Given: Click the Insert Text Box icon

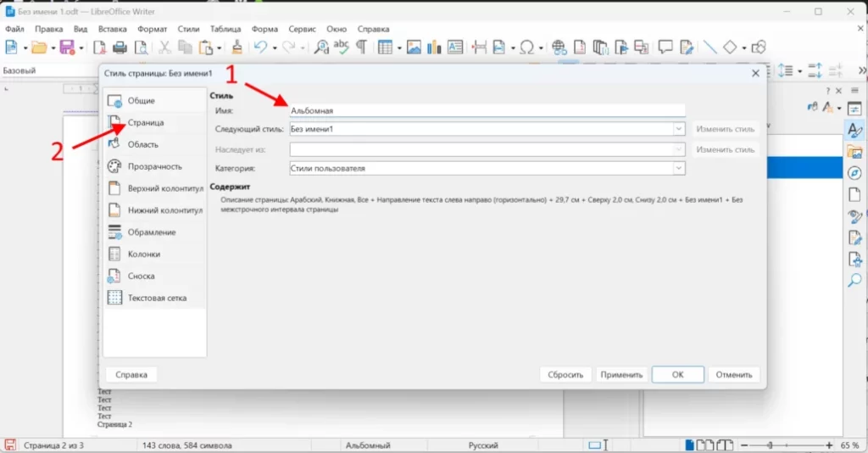Looking at the screenshot, I should (455, 48).
